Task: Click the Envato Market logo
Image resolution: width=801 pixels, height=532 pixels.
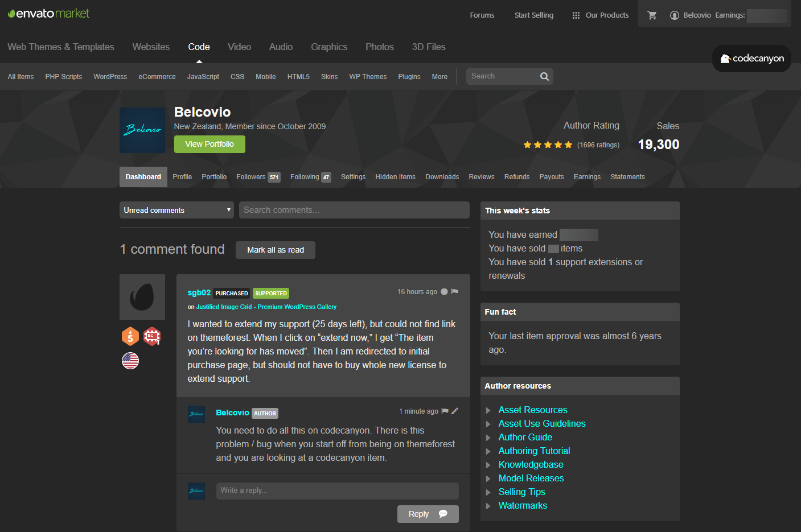Action: [48, 12]
